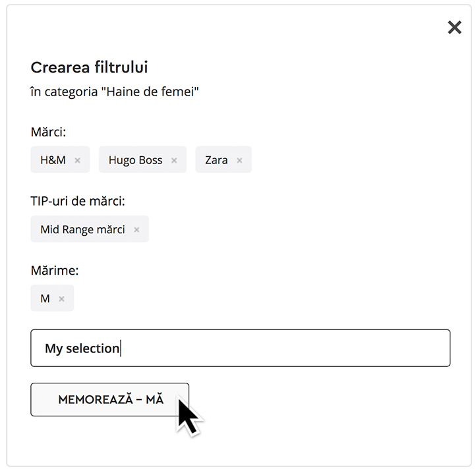Click the 'Mărci:' section label
The width and height of the screenshot is (476, 473).
pos(48,132)
